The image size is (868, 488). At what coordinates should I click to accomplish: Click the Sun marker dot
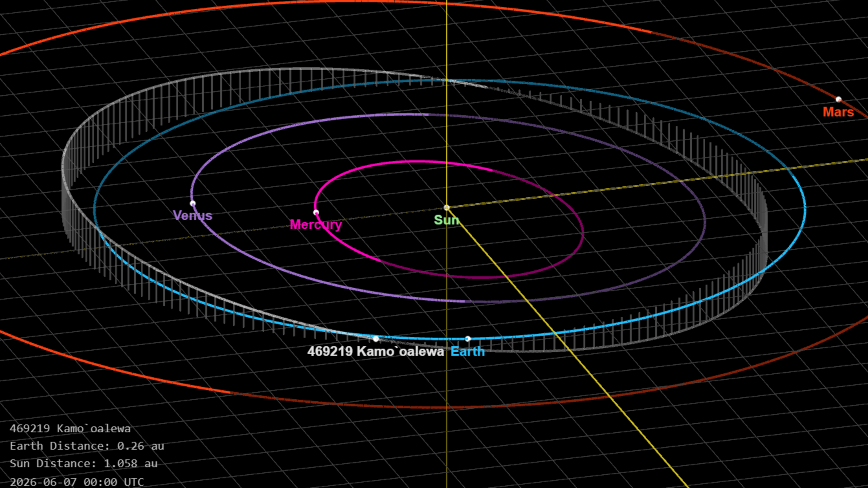[x=447, y=208]
